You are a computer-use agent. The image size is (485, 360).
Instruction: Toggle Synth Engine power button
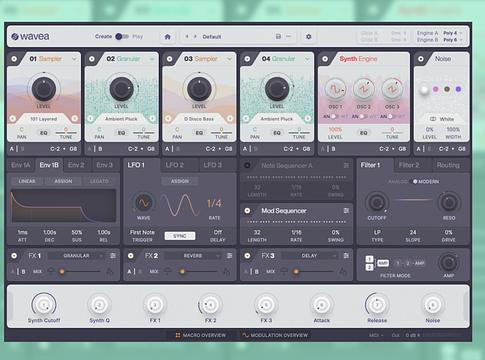pos(325,59)
